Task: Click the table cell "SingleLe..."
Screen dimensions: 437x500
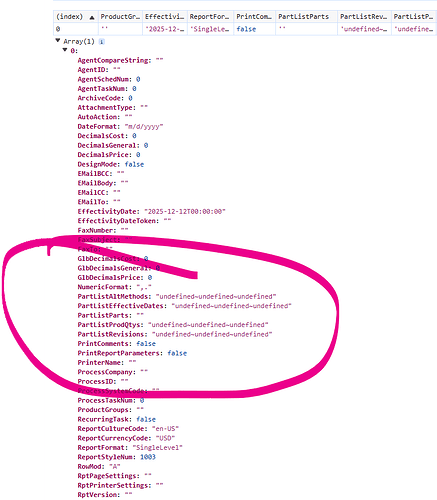Action: pyautogui.click(x=210, y=29)
